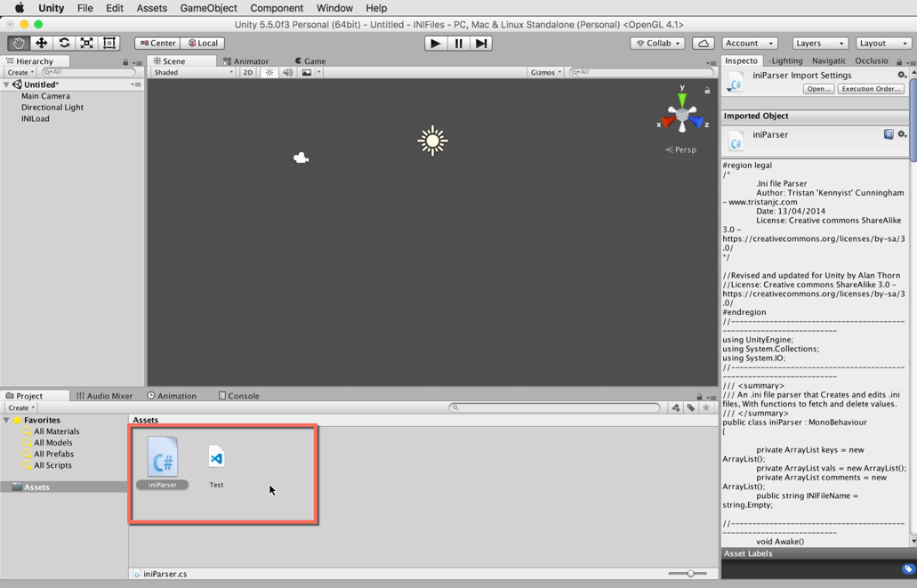This screenshot has height=588, width=917.
Task: Select the Hand tool
Action: tap(19, 44)
